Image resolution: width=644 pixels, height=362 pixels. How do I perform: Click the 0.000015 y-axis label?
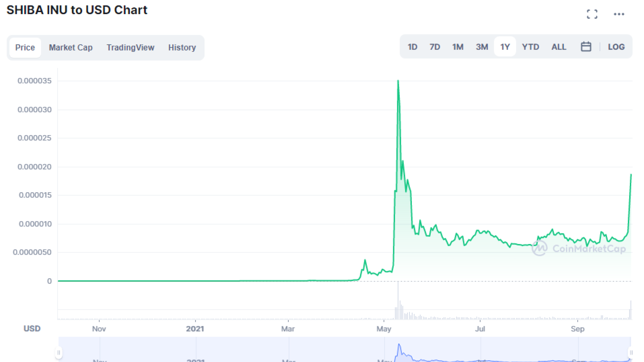point(35,195)
